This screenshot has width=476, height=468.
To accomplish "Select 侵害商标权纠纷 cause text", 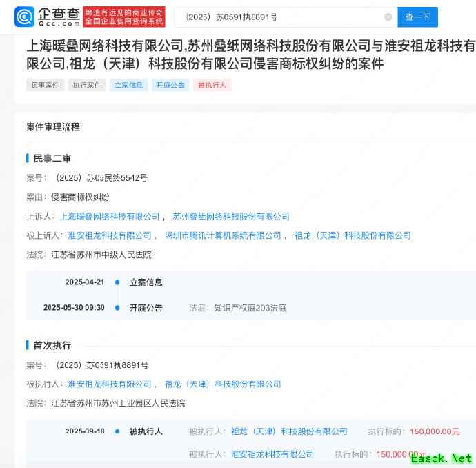I will pyautogui.click(x=80, y=197).
